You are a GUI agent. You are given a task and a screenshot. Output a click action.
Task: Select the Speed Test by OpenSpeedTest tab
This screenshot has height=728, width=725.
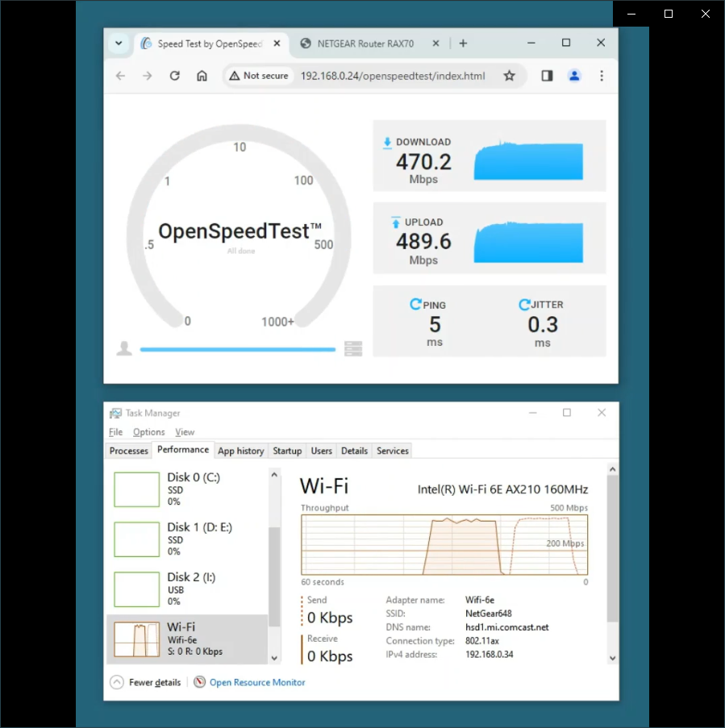[210, 44]
